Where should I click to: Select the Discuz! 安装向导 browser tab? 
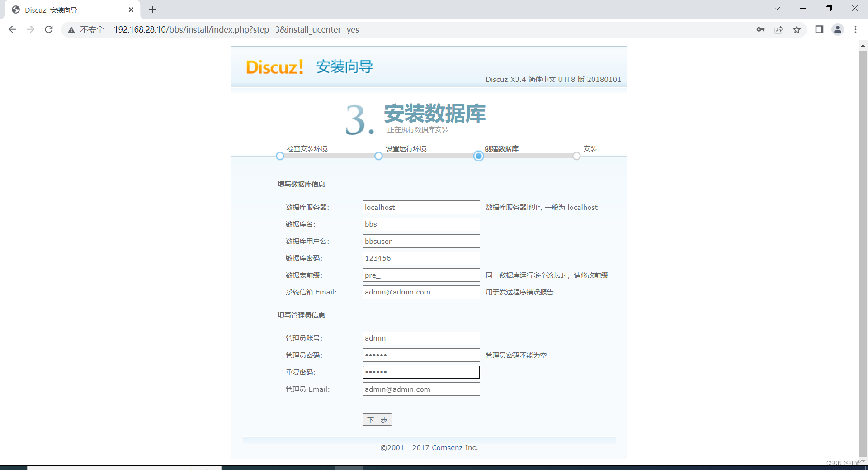point(72,10)
